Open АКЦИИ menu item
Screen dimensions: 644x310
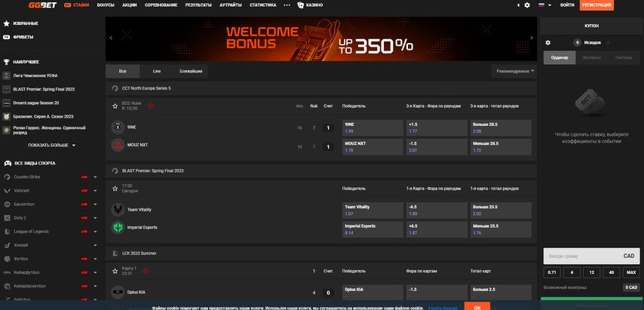pyautogui.click(x=130, y=5)
